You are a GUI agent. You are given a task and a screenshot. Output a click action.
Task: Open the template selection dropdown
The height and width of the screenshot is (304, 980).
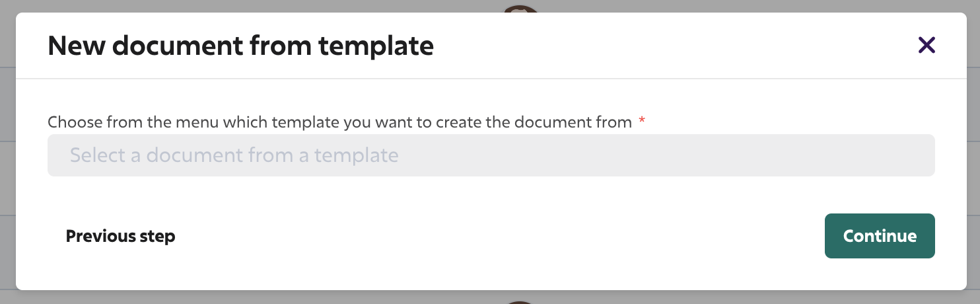coord(491,155)
